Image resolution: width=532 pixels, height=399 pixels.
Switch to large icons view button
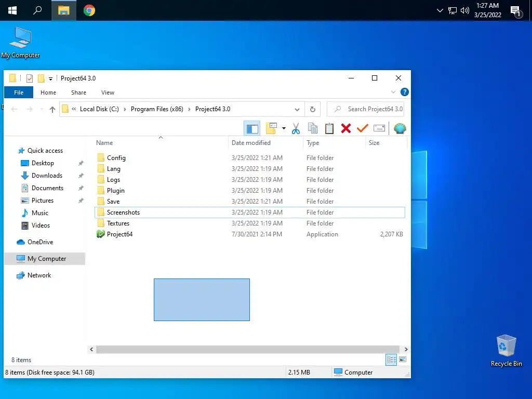(x=403, y=360)
